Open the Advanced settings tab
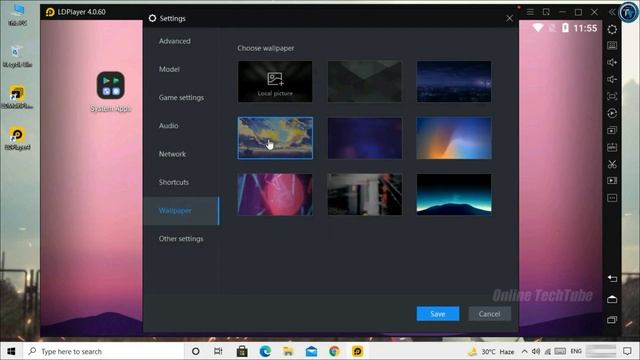This screenshot has height=360, width=640. coord(175,41)
